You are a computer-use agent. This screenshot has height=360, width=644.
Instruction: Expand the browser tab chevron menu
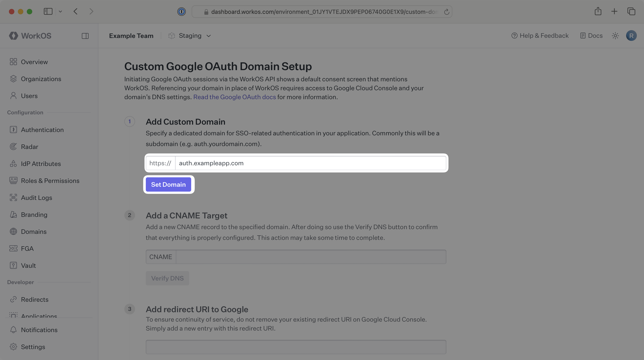coord(60,11)
